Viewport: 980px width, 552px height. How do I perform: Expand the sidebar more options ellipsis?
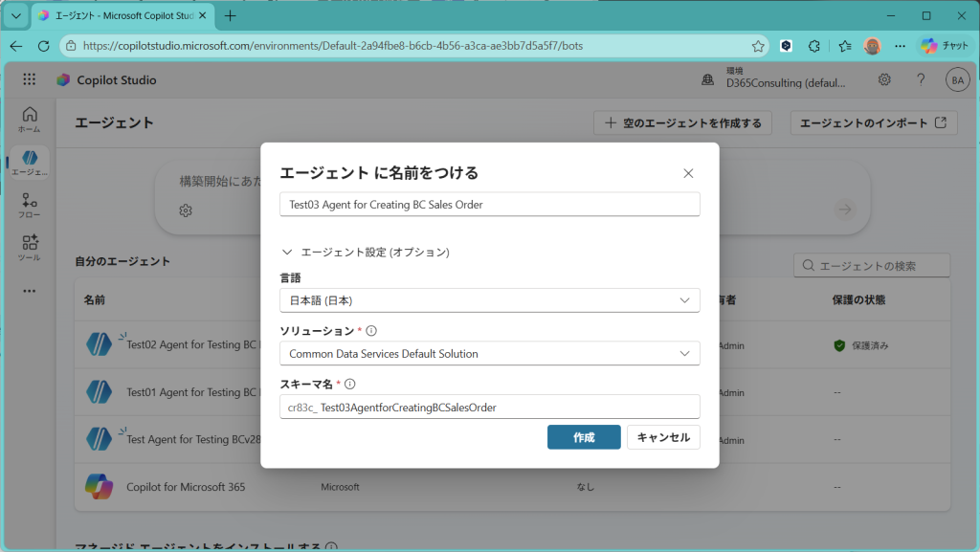coord(30,291)
